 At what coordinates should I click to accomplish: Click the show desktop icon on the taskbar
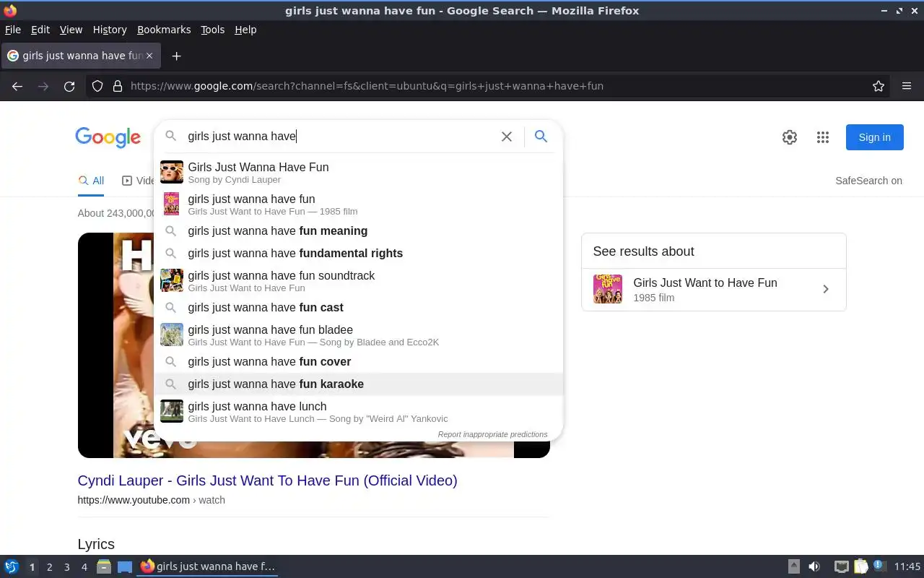(x=125, y=567)
